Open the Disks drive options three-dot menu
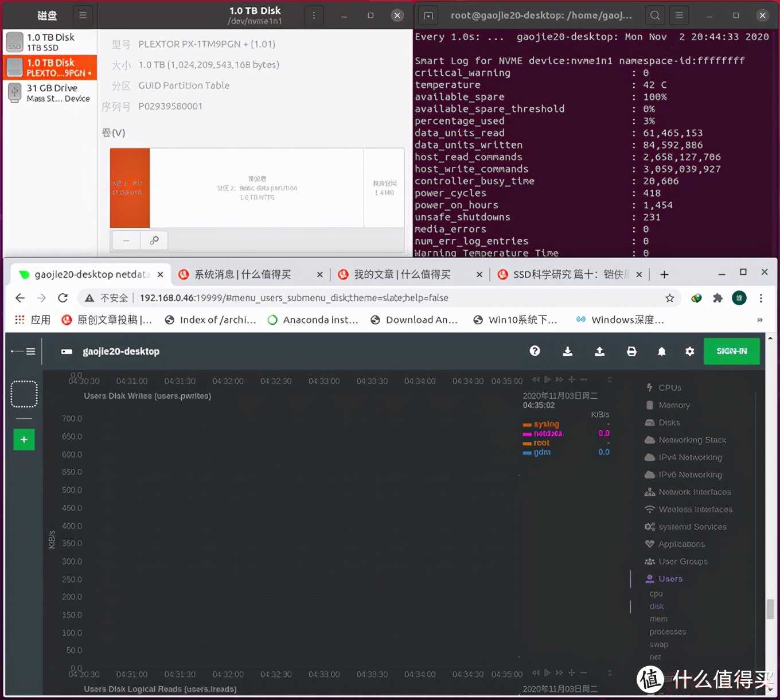 (314, 15)
